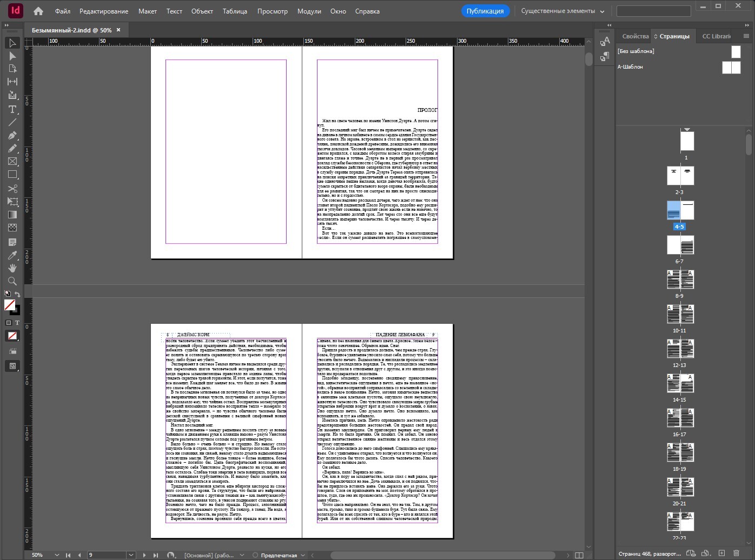Toggle the preflight status indicator
The image size is (755, 560).
click(x=256, y=555)
